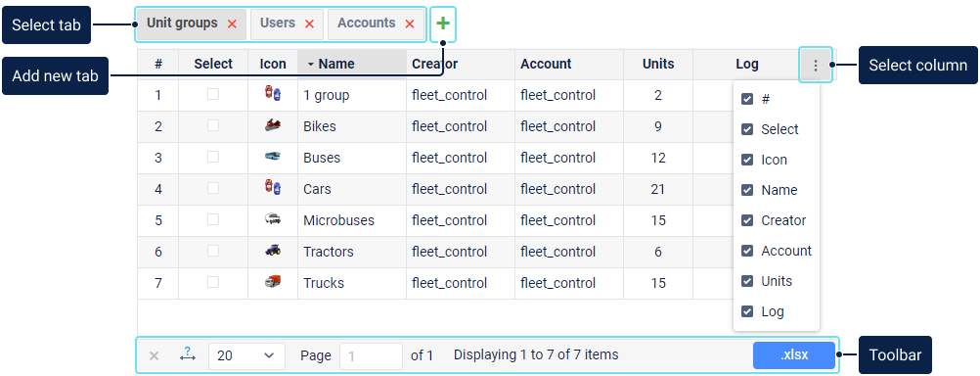
Task: Click the Tractors group icon
Action: (x=273, y=251)
